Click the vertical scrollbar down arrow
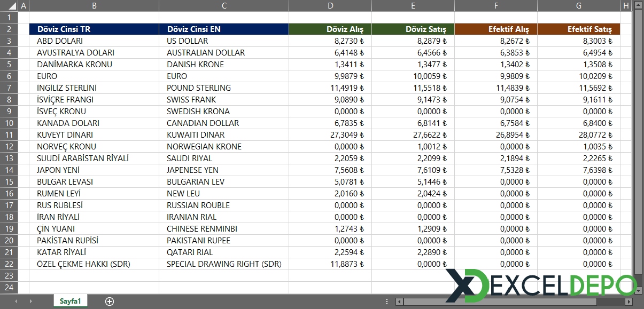This screenshot has width=644, height=309. [x=638, y=290]
